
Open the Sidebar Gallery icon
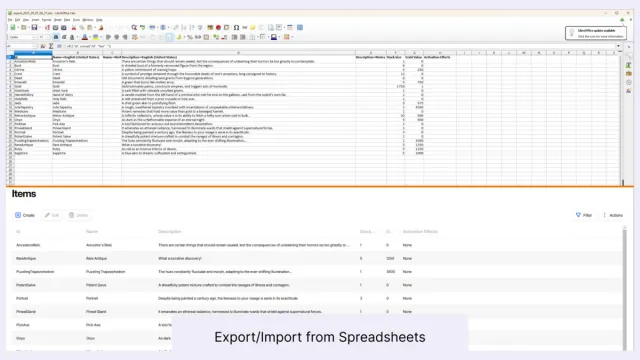click(629, 74)
